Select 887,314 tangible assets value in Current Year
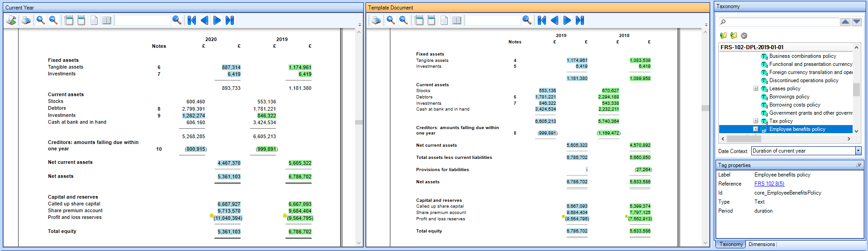 click(x=231, y=67)
